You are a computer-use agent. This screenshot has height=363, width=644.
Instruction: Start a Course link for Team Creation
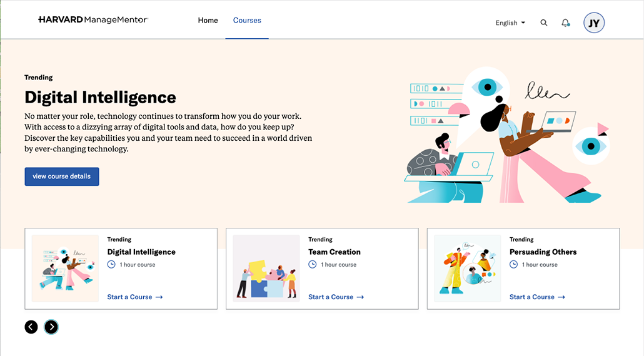pos(336,297)
